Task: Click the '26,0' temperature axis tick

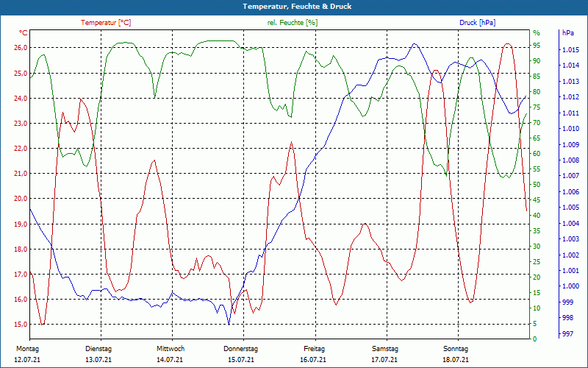Action: pyautogui.click(x=21, y=48)
